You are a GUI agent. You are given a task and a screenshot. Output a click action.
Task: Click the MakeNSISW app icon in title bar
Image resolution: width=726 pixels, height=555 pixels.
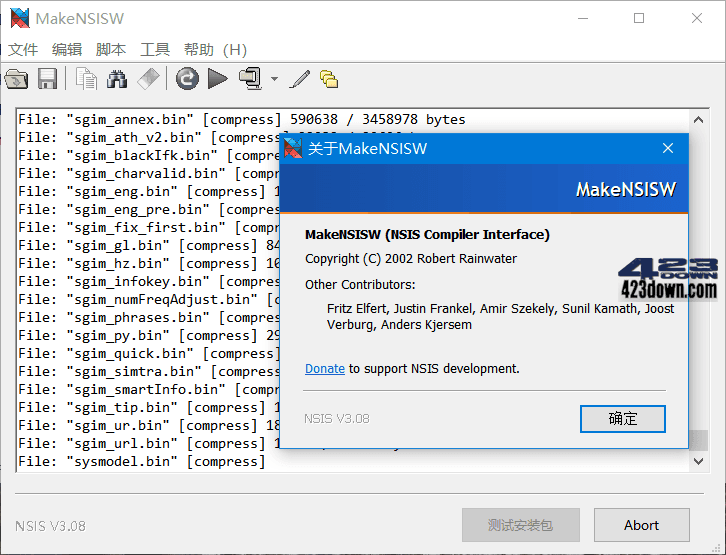(20, 19)
